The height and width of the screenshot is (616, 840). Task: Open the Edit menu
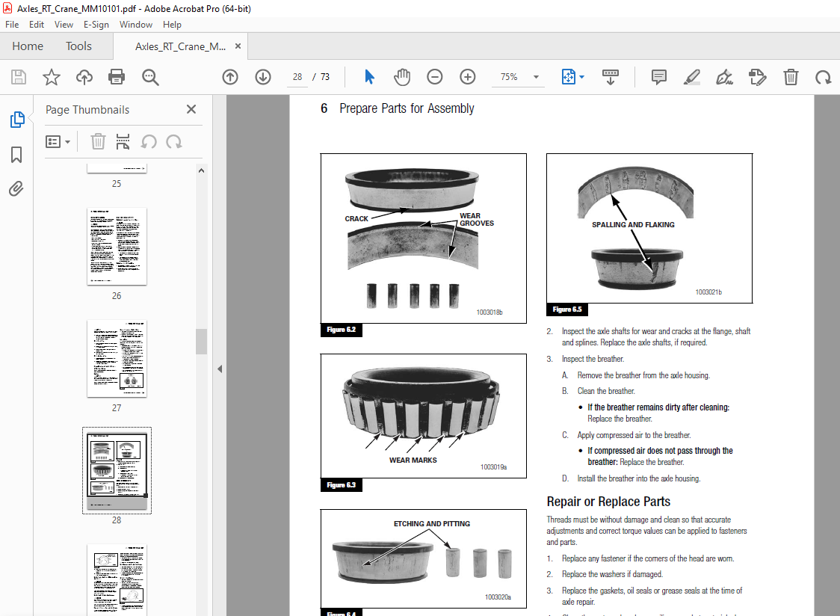pos(37,25)
